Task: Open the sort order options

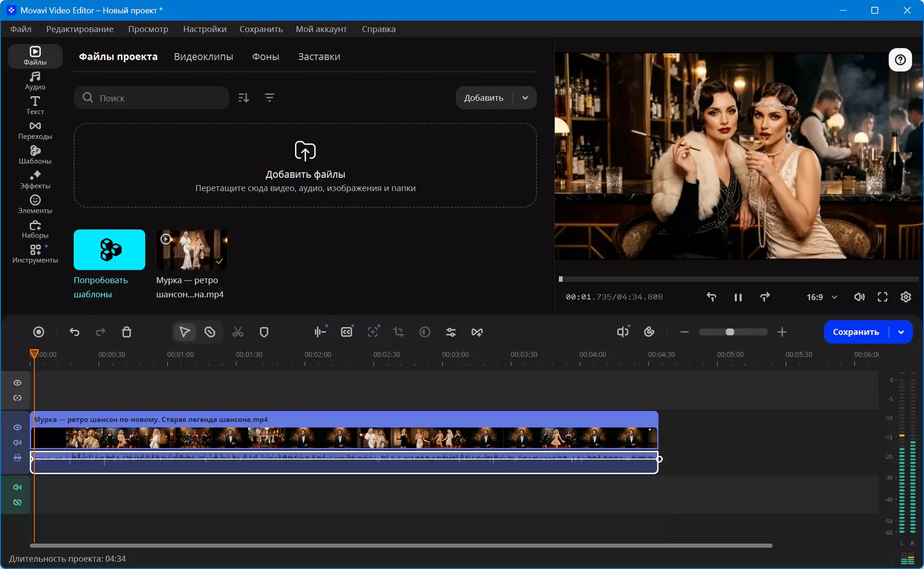Action: click(x=243, y=98)
